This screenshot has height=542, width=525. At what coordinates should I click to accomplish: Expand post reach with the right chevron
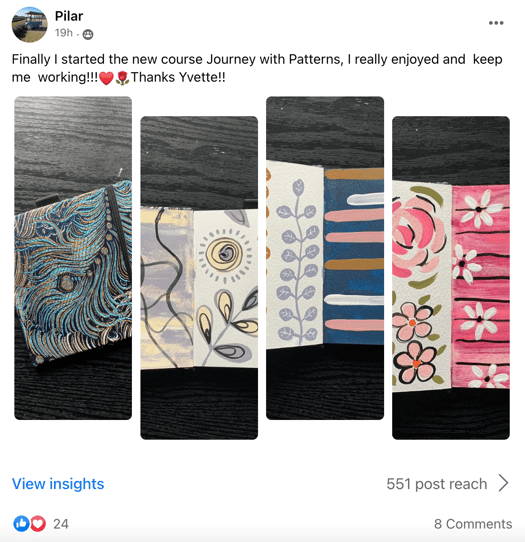(x=504, y=483)
